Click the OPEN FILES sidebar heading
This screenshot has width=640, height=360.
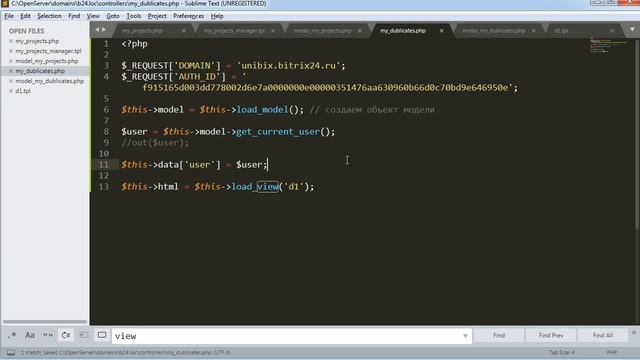point(27,31)
